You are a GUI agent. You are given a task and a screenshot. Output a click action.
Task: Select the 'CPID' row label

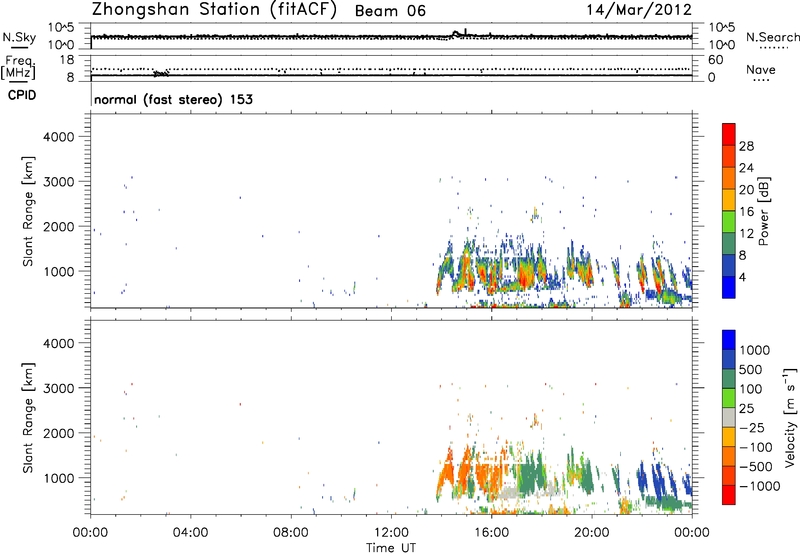click(22, 95)
